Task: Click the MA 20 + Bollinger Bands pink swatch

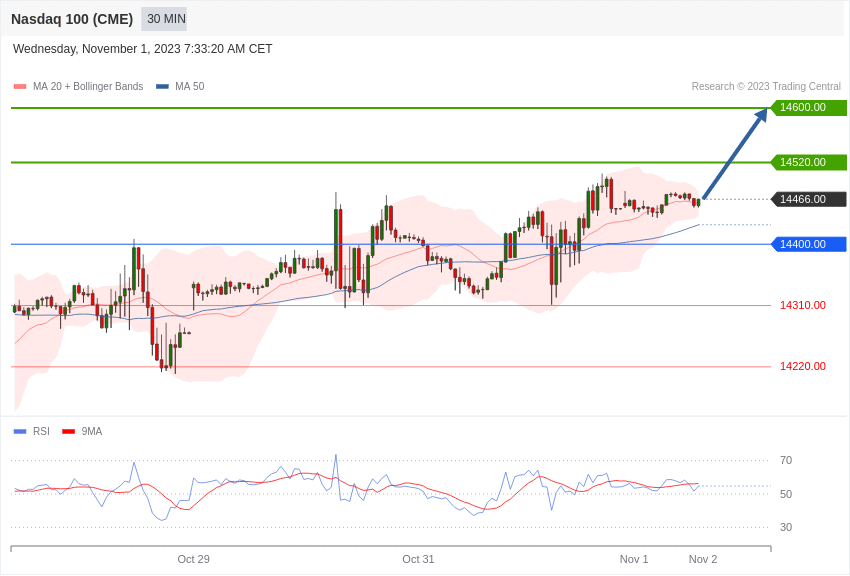Action: click(x=20, y=87)
